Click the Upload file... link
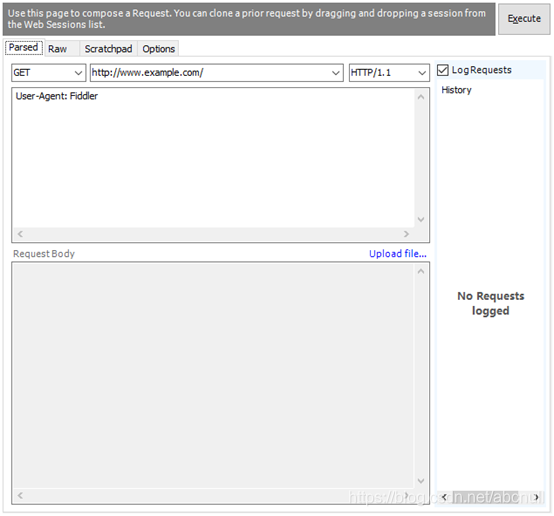 (397, 253)
